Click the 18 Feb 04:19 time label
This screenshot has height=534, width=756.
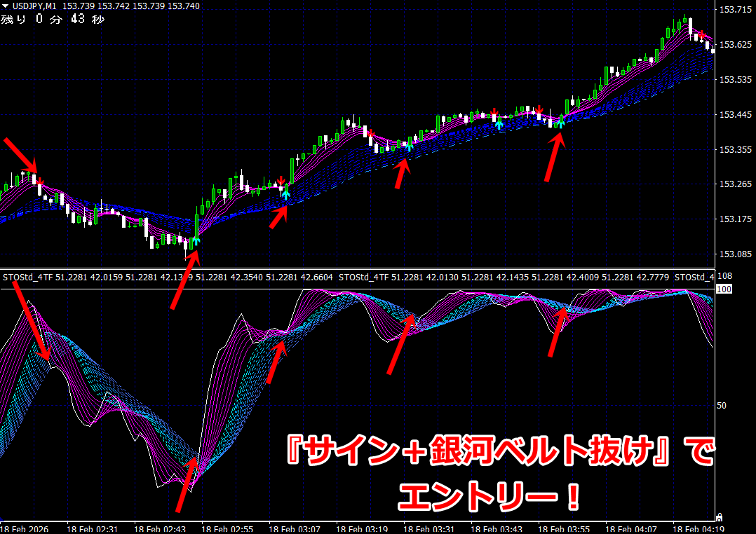[698, 529]
